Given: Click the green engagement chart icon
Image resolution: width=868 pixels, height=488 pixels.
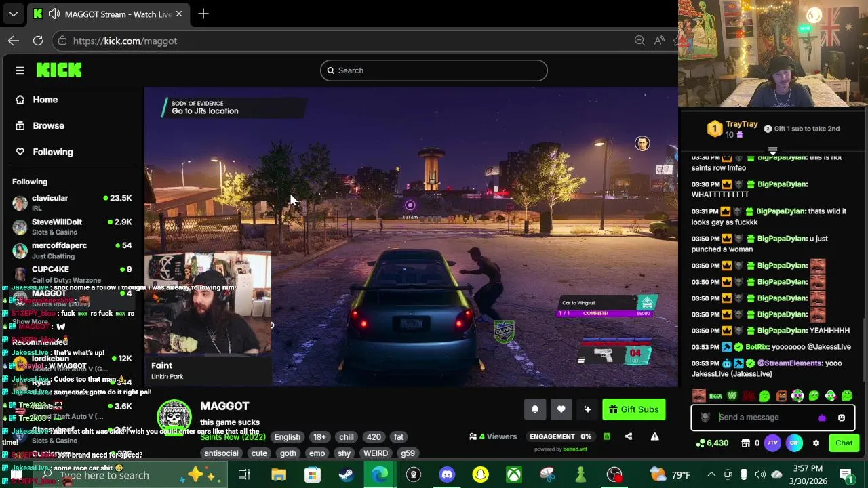Looking at the screenshot, I should [607, 436].
